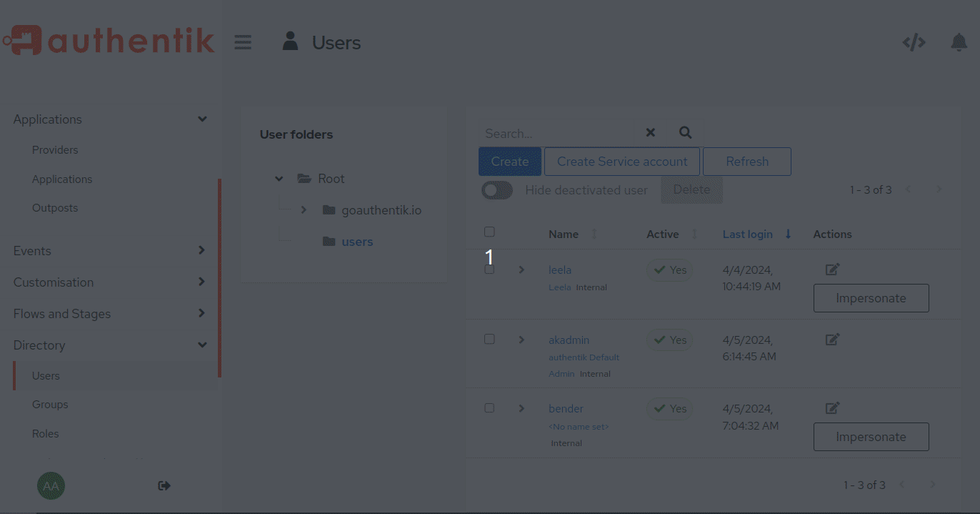The width and height of the screenshot is (980, 514).
Task: Toggle Hide deactivated user switch
Action: (x=497, y=190)
